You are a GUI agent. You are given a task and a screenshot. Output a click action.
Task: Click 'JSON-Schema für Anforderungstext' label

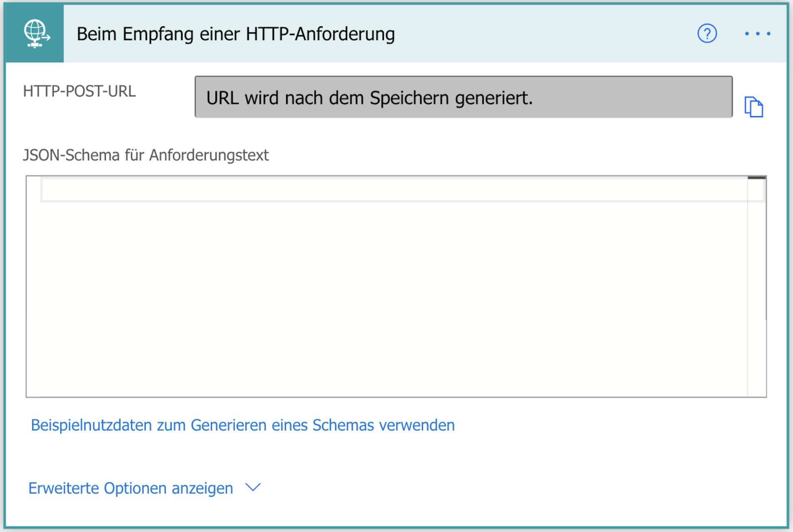tap(145, 155)
